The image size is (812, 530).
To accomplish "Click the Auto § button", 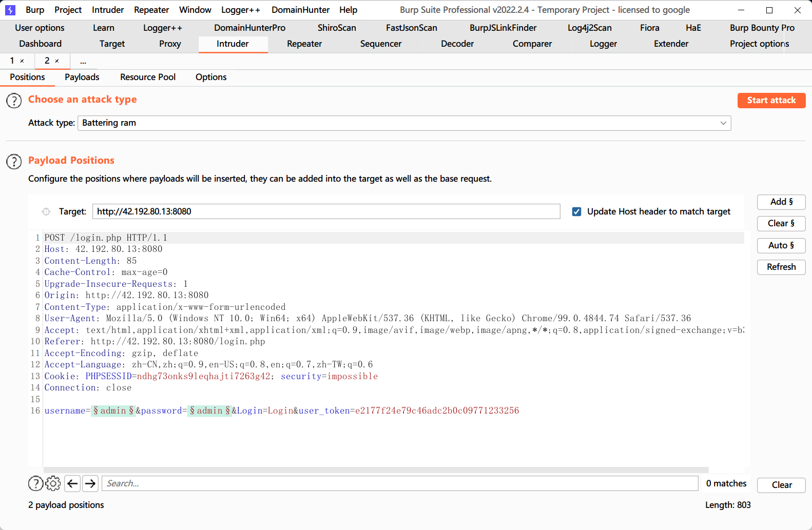I will (x=781, y=246).
